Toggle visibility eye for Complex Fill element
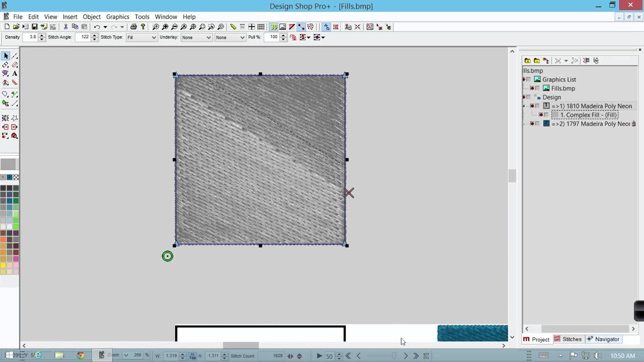 point(541,115)
